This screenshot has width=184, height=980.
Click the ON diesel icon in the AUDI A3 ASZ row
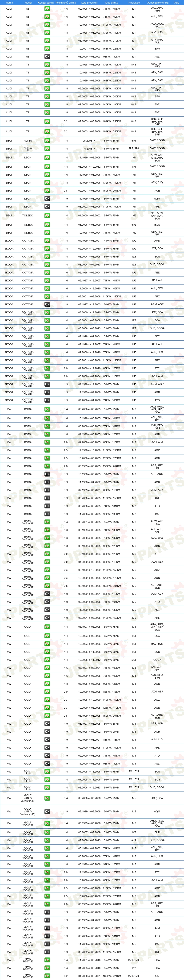tap(47, 57)
